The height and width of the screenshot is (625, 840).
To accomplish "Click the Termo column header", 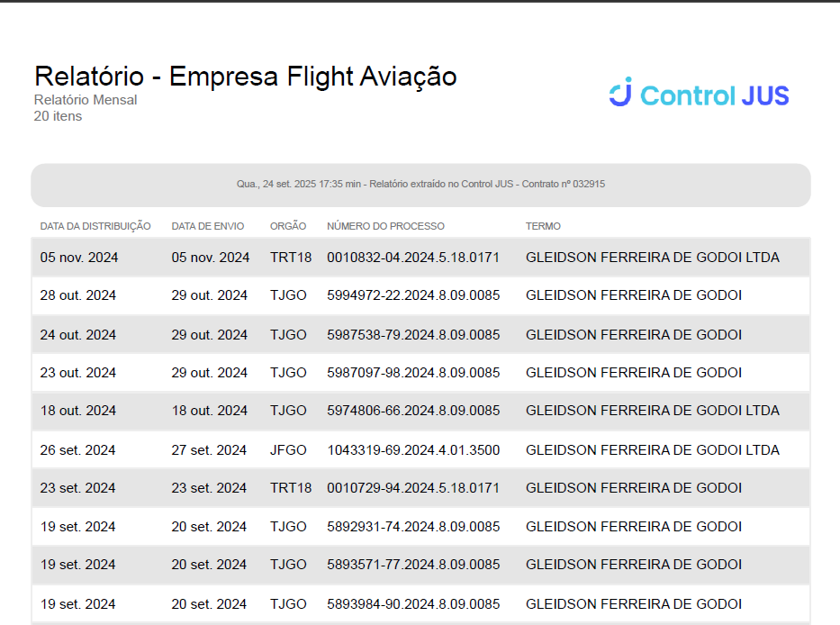I will (543, 226).
